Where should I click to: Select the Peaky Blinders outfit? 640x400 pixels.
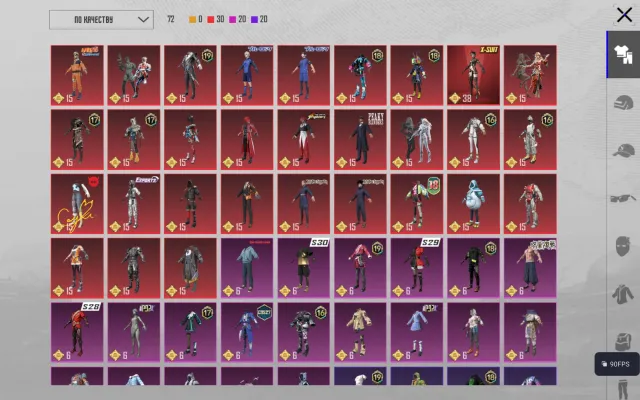(x=360, y=139)
